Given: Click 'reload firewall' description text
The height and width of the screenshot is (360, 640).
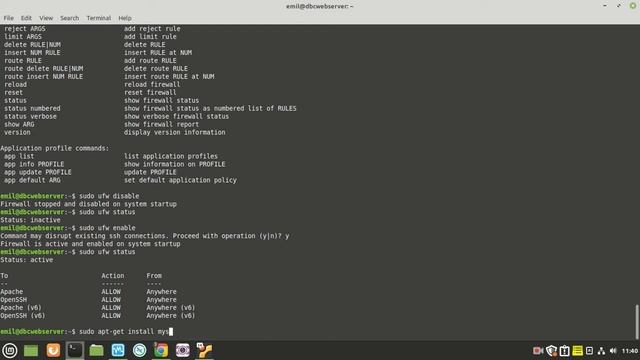Looking at the screenshot, I should pos(152,84).
